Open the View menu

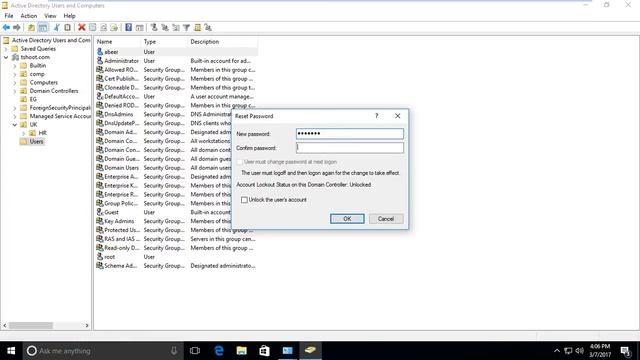coord(50,16)
